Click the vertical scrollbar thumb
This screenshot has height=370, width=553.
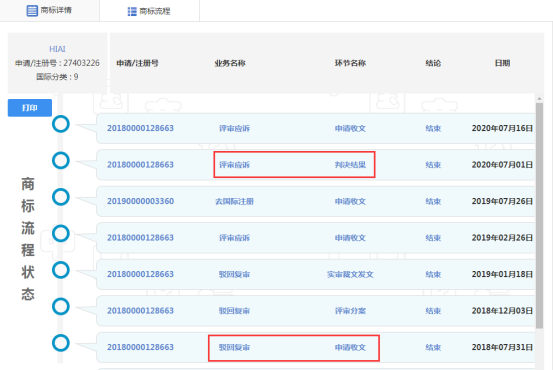(x=539, y=216)
